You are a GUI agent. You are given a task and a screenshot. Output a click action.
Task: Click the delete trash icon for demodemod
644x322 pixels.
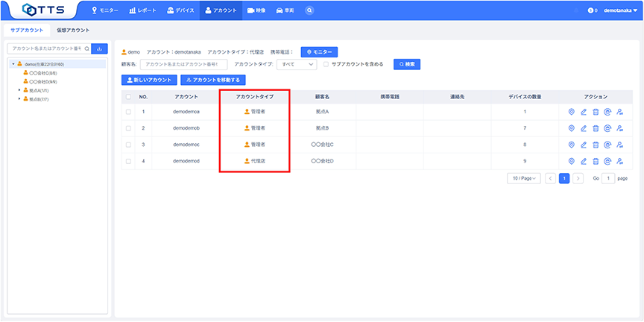(x=596, y=161)
